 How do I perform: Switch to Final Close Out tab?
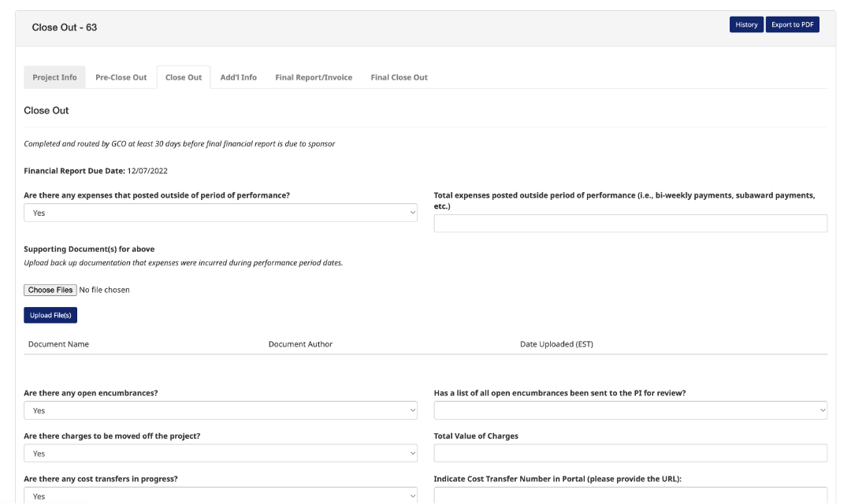399,77
